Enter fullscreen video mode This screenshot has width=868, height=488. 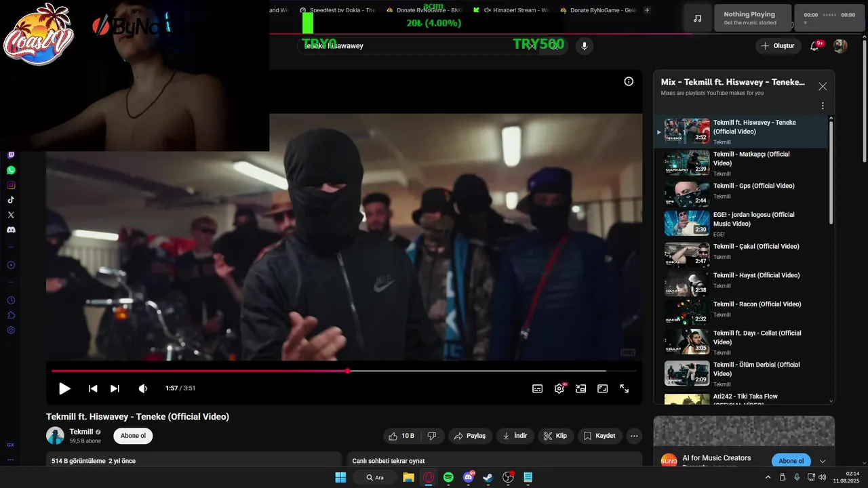(625, 388)
